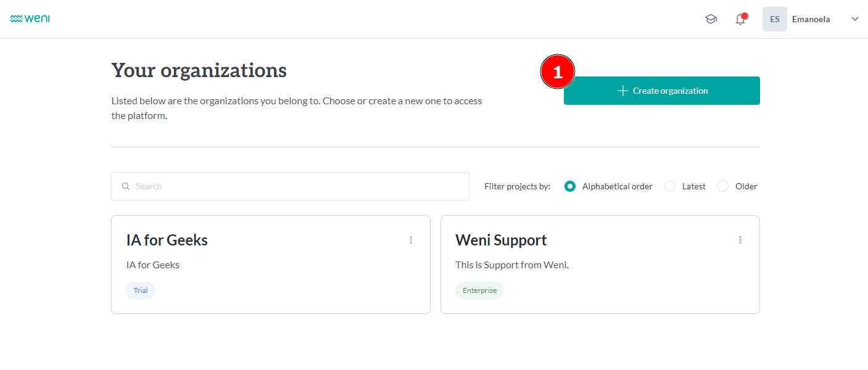This screenshot has width=868, height=370.
Task: Open the IA for Geeks three-dot menu
Action: [411, 240]
